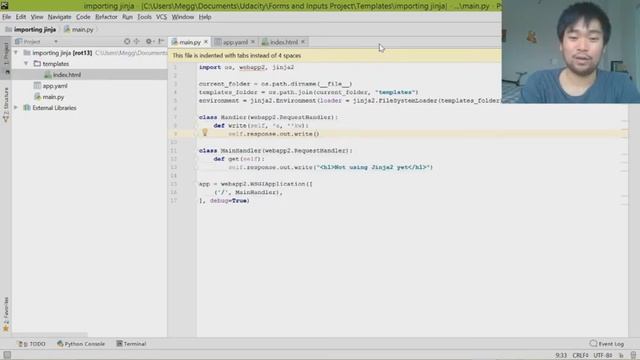
Task: Open the View menu
Action: tap(37, 17)
